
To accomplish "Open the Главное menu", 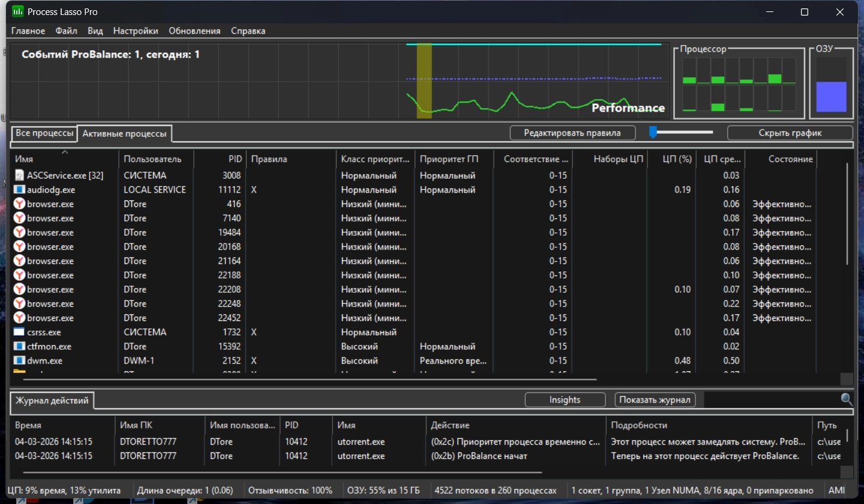I will click(x=28, y=31).
